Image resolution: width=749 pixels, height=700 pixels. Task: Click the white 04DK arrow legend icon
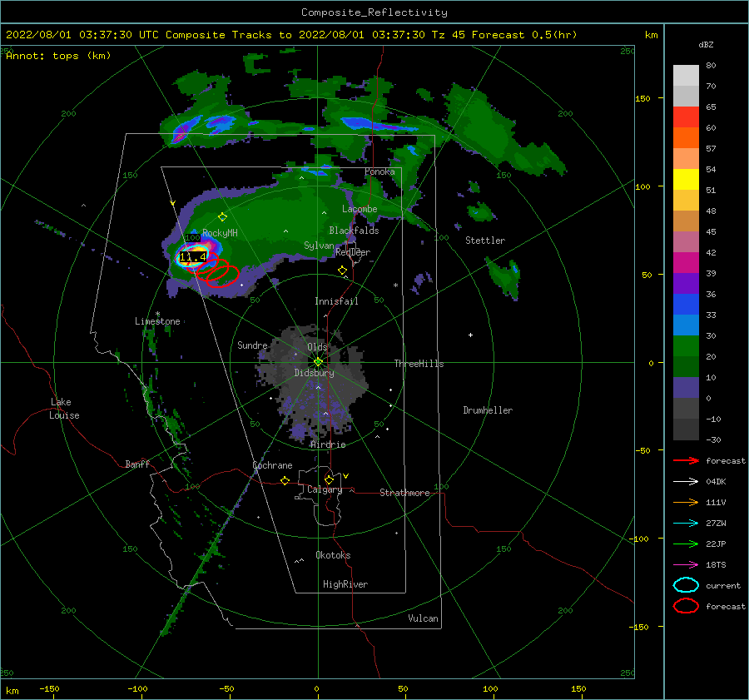tap(686, 481)
